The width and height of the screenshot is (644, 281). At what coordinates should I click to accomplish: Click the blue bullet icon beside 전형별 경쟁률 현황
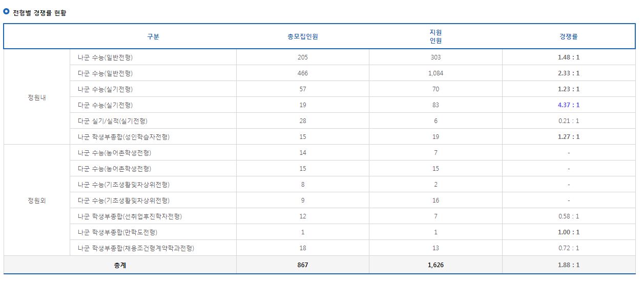point(6,12)
